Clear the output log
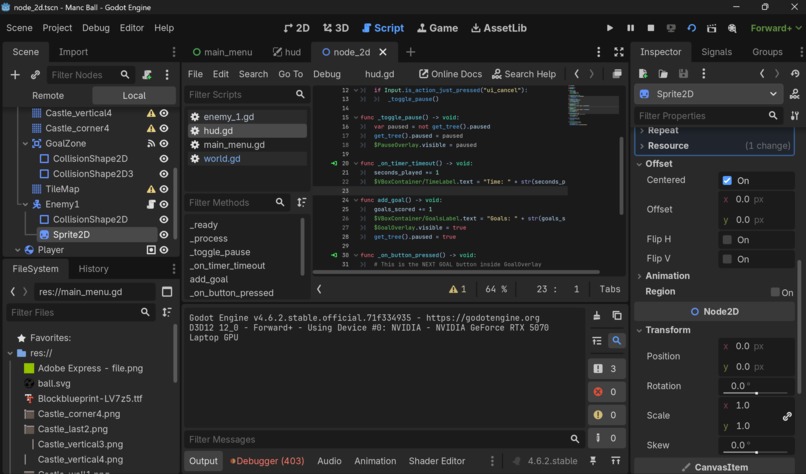Viewport: 806px width, 474px height. pos(597,316)
